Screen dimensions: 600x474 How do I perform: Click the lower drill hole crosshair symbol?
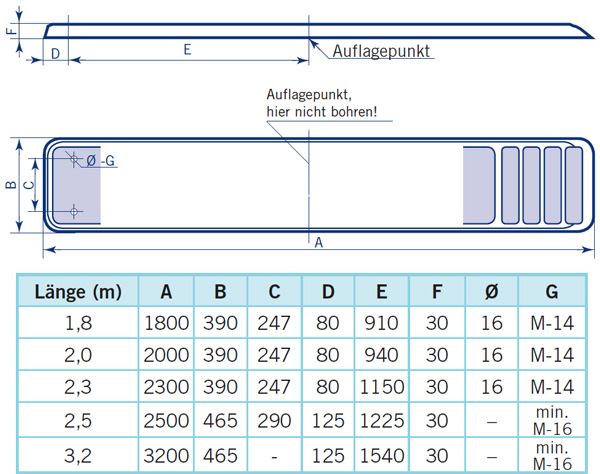(74, 211)
